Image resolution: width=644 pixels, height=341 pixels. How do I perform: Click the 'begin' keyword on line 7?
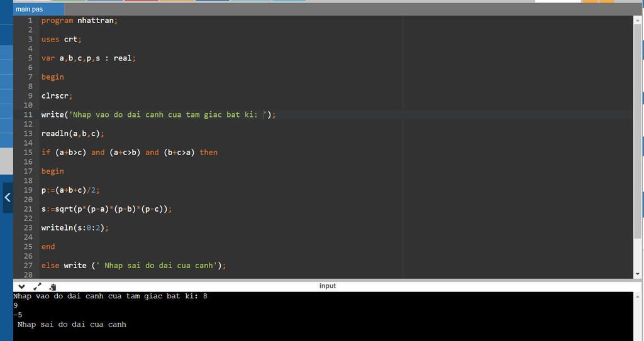coord(53,77)
